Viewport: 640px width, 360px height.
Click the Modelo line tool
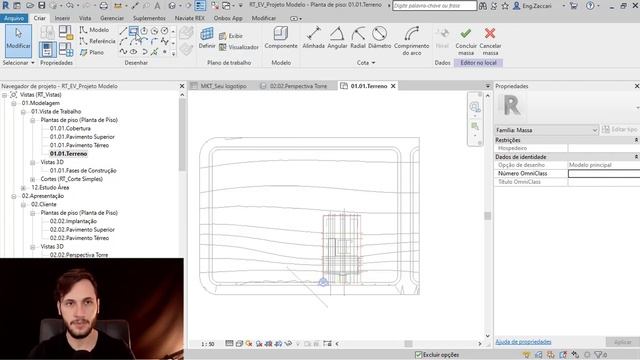coord(94,30)
